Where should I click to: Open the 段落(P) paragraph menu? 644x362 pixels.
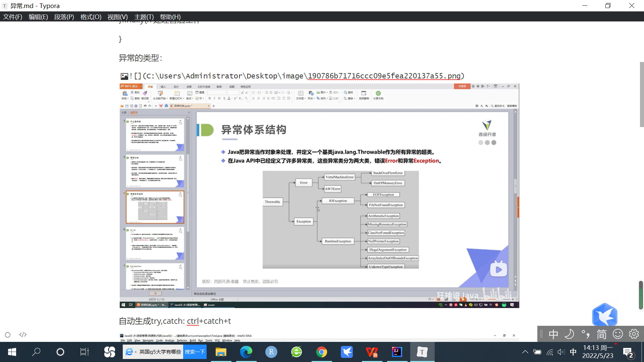(64, 17)
